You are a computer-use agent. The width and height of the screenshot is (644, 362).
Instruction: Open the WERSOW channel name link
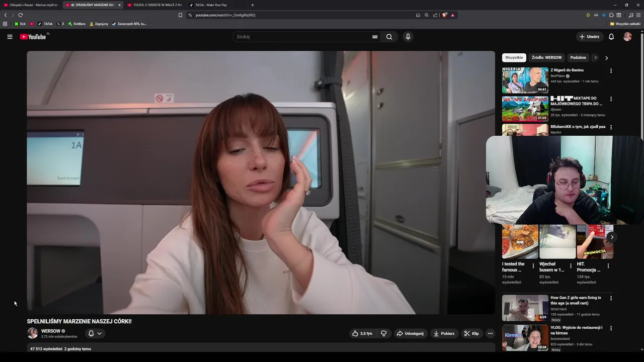pos(50,331)
